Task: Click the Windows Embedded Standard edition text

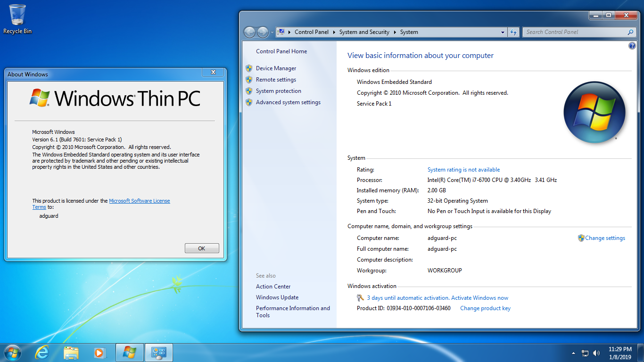Action: click(394, 82)
